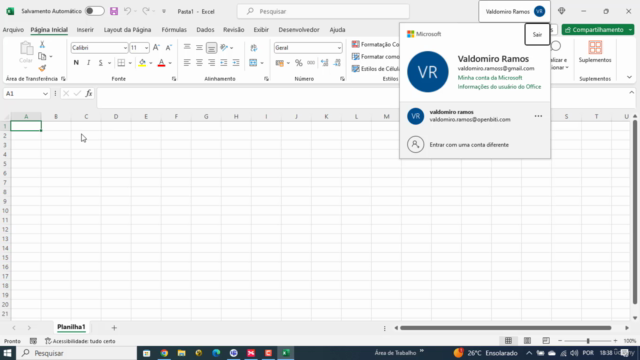This screenshot has width=640, height=360.
Task: Save the workbook with the floppy icon
Action: point(114,11)
